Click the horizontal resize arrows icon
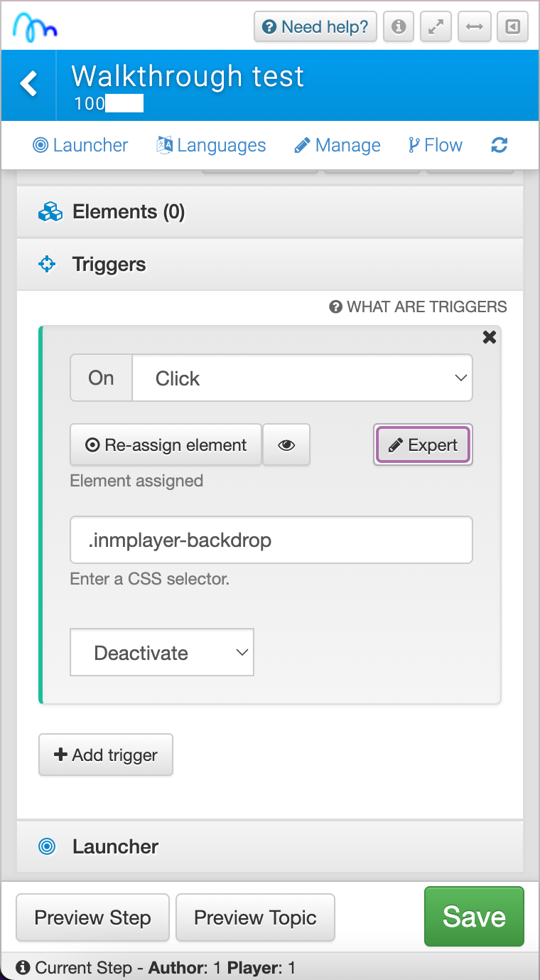Screen dimensions: 540x980 point(475,28)
